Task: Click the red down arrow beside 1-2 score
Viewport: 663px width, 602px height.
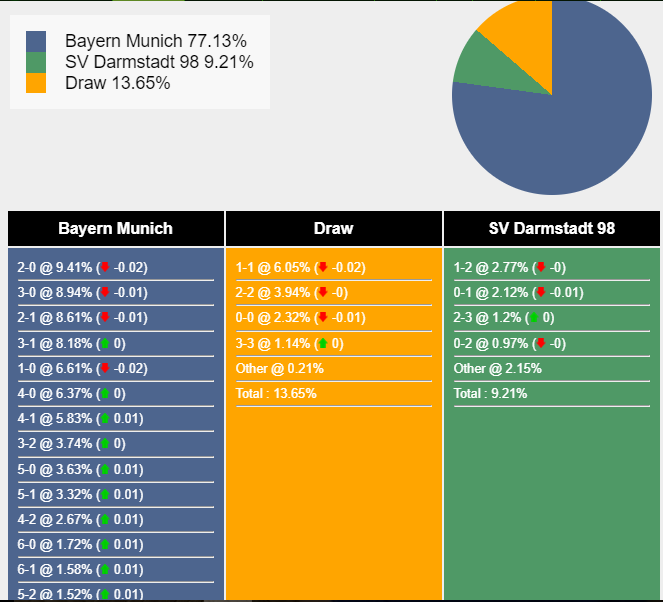Action: [x=541, y=267]
